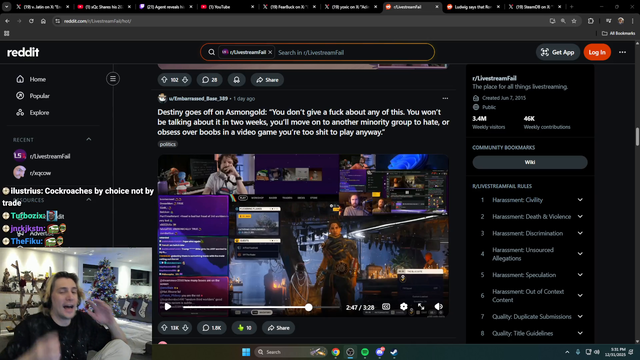The image size is (640, 360).
Task: Go to the browser home page
Action: 43,21
